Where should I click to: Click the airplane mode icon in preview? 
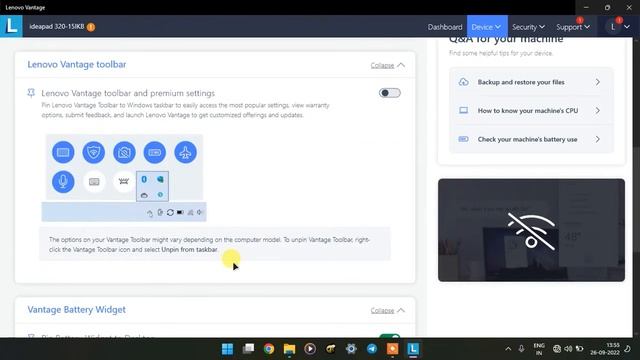coord(185,152)
